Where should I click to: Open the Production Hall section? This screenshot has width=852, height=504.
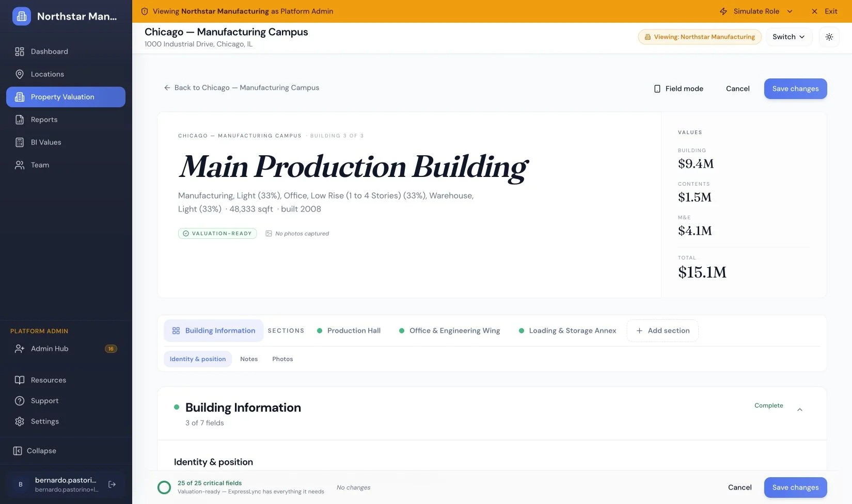pos(349,331)
